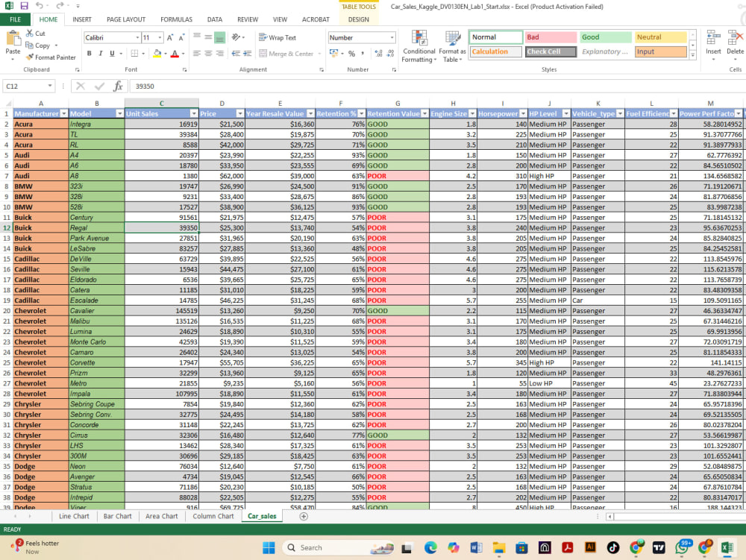Click the formula bar showing 39350
This screenshot has width=746, height=560.
(x=438, y=86)
